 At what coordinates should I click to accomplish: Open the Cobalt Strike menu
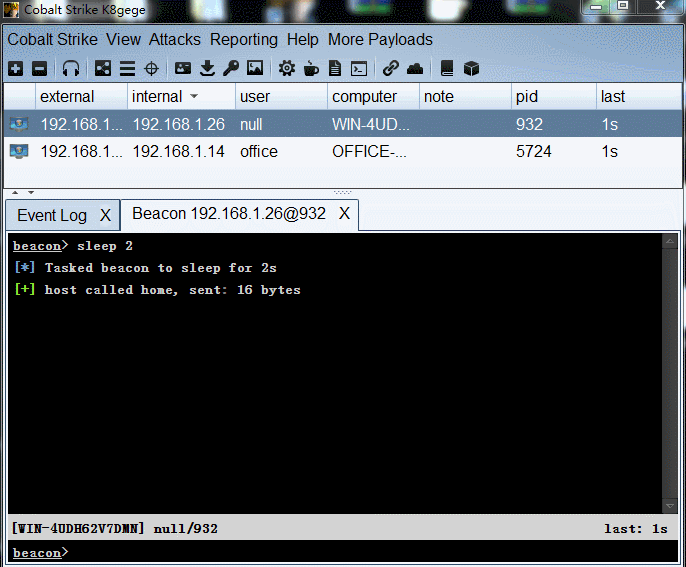[x=52, y=39]
